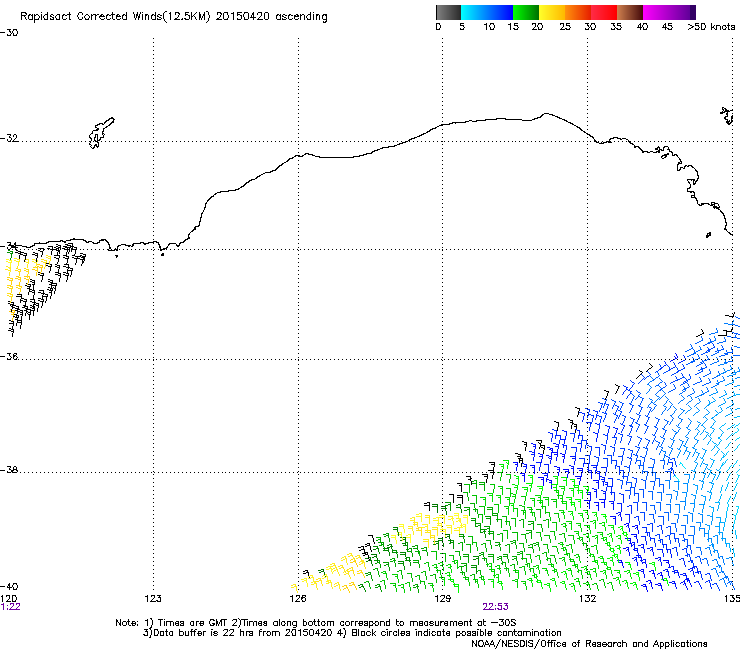Click the '-36' latitude label

click(x=9, y=356)
